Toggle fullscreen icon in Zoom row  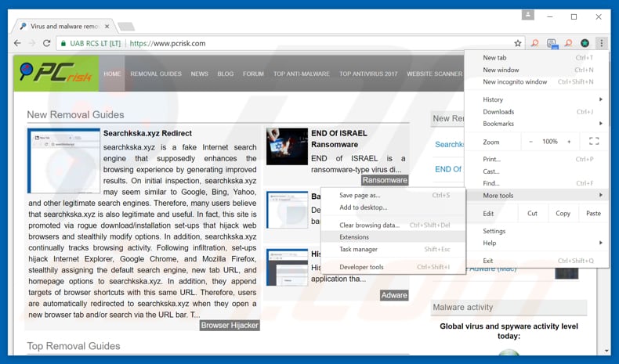(x=594, y=142)
